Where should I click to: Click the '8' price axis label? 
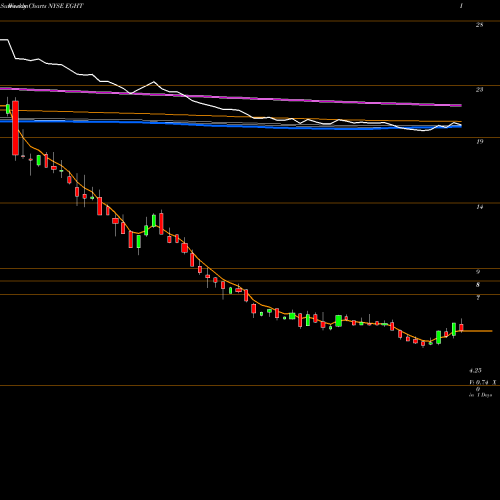pyautogui.click(x=478, y=285)
